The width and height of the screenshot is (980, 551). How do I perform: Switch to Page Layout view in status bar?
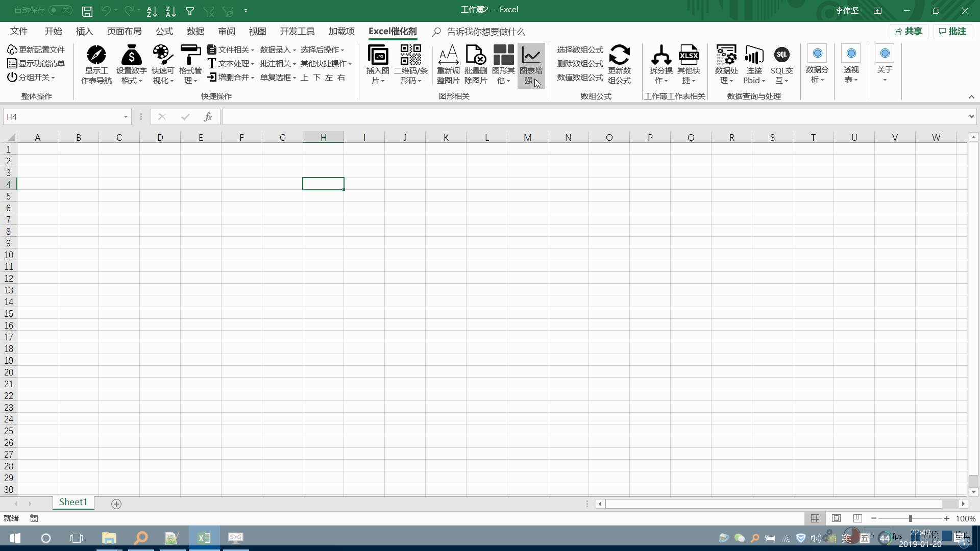click(836, 518)
